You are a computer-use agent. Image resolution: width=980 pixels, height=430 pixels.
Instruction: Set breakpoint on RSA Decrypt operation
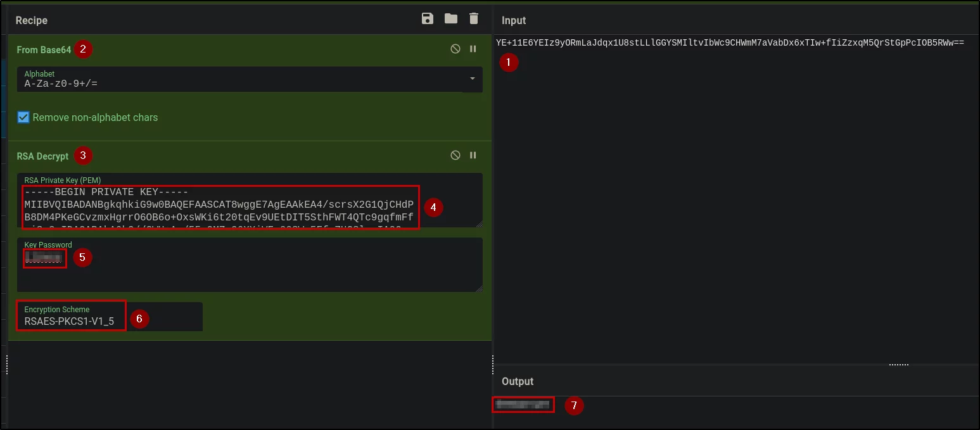tap(473, 155)
